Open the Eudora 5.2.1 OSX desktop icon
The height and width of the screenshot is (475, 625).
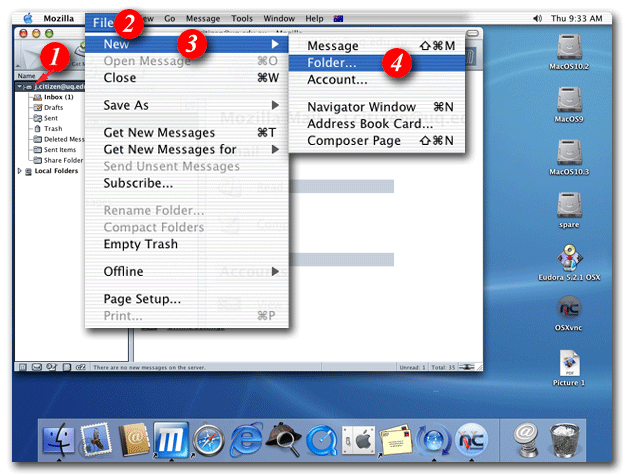pos(569,262)
